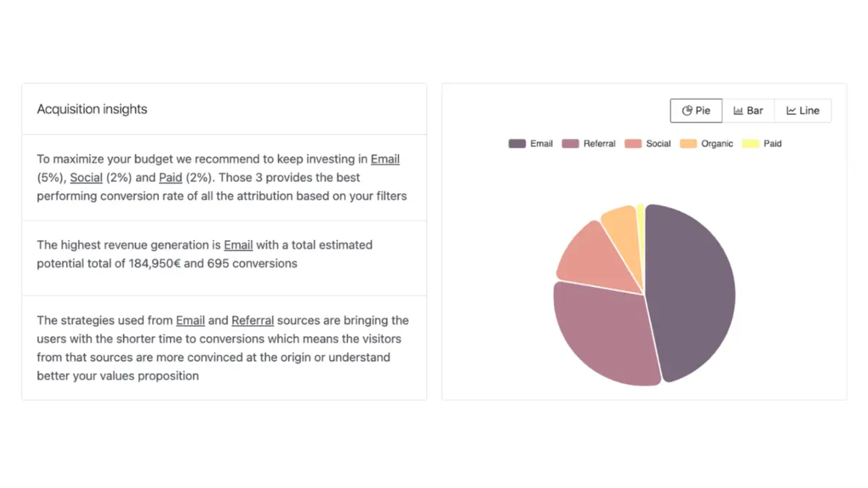This screenshot has width=868, height=488.
Task: Open the Social link in the budget recommendation
Action: pyautogui.click(x=86, y=177)
